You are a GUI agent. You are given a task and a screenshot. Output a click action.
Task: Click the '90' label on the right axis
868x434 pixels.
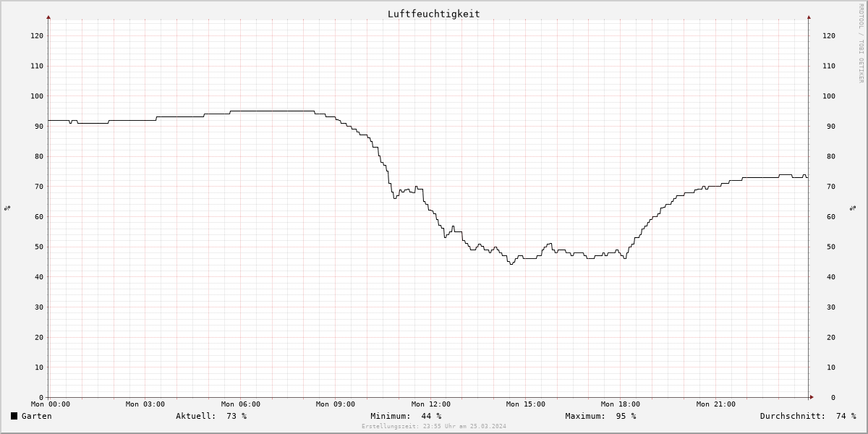pos(832,127)
